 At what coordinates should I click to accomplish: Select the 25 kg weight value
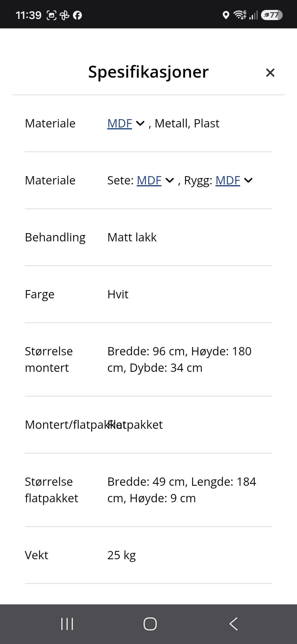121,555
